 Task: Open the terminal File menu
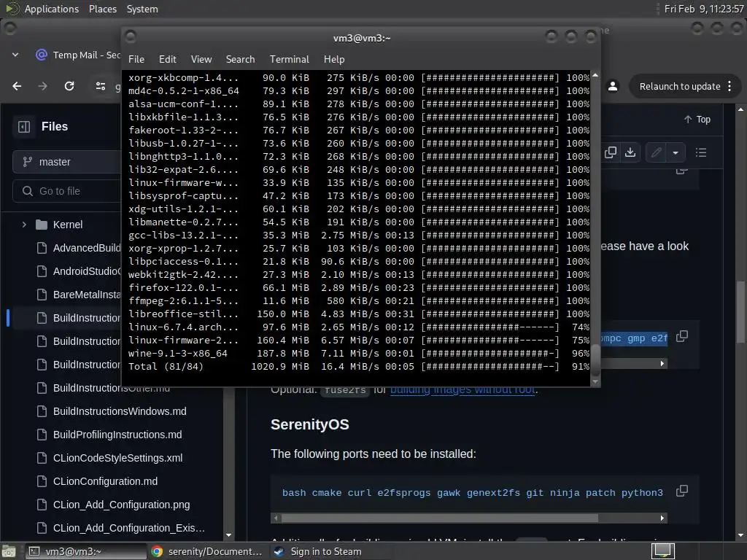tap(136, 59)
